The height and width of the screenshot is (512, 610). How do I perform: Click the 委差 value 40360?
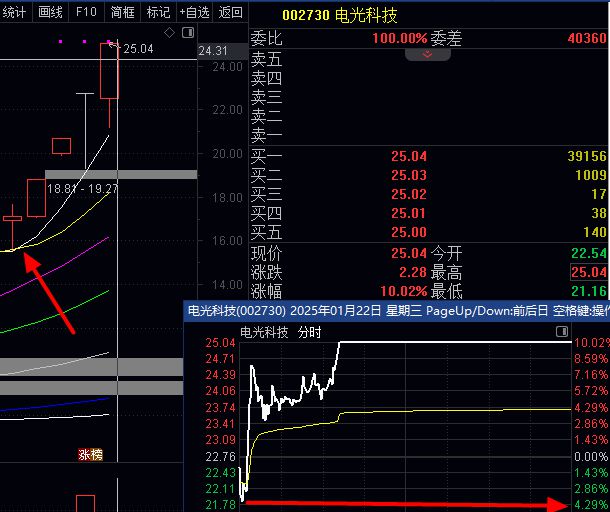click(587, 38)
